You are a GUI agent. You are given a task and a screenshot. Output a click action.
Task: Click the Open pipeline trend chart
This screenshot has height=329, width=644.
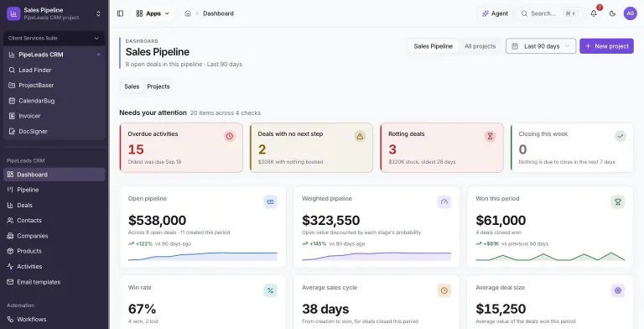pos(202,256)
